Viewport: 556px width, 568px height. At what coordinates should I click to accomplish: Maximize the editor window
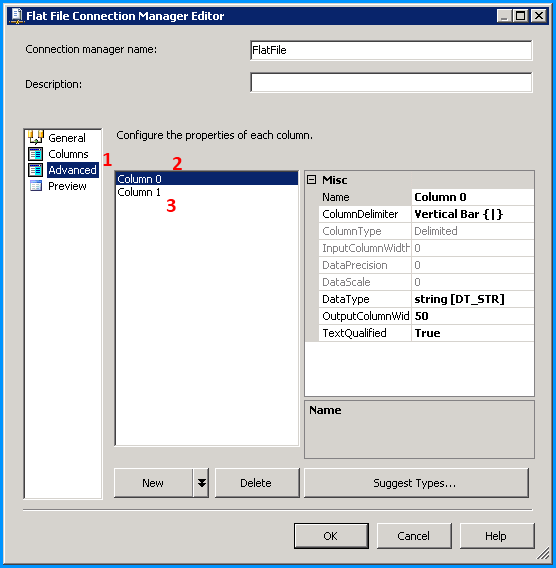[521, 16]
